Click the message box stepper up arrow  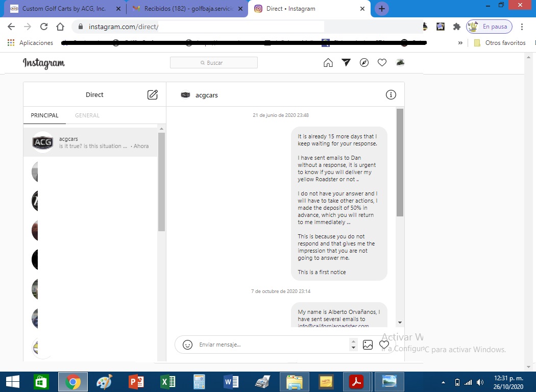[x=353, y=341]
